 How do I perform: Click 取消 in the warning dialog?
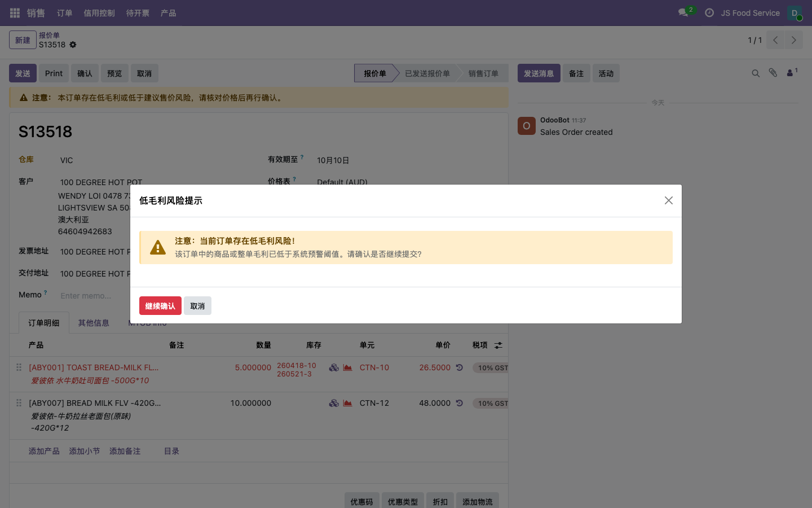click(x=197, y=306)
